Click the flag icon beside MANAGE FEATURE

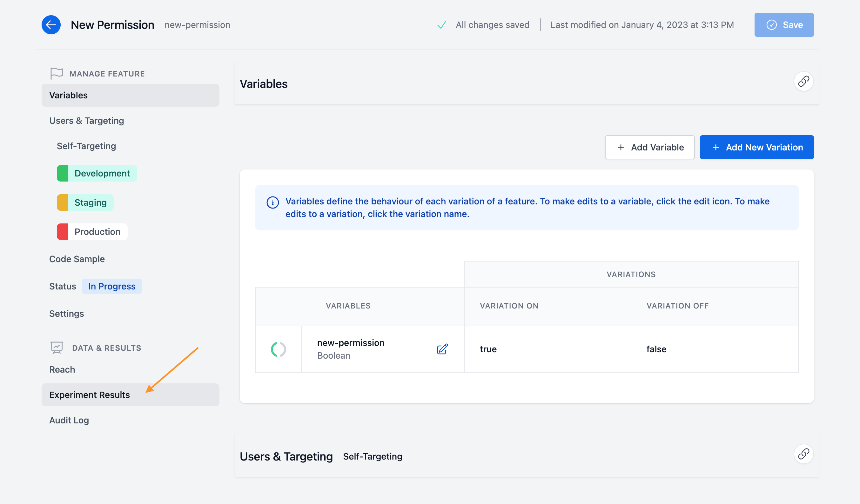pos(57,73)
